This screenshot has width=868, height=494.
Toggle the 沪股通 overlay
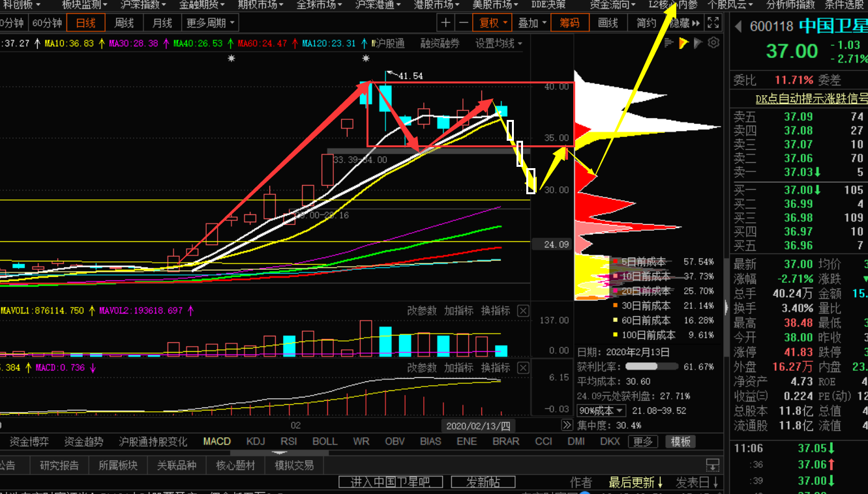[x=390, y=44]
